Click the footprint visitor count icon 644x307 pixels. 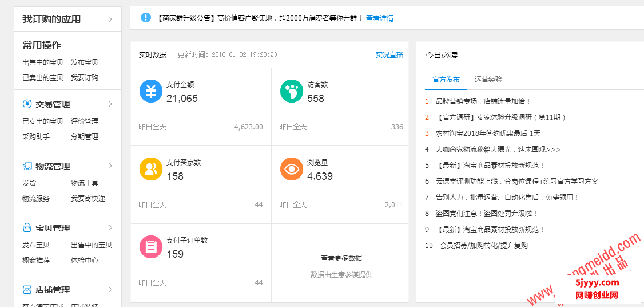click(x=292, y=91)
